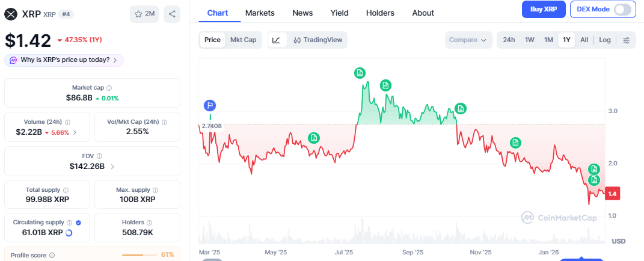The height and width of the screenshot is (261, 644).
Task: Click the blue flag marker on chart
Action: pos(210,105)
